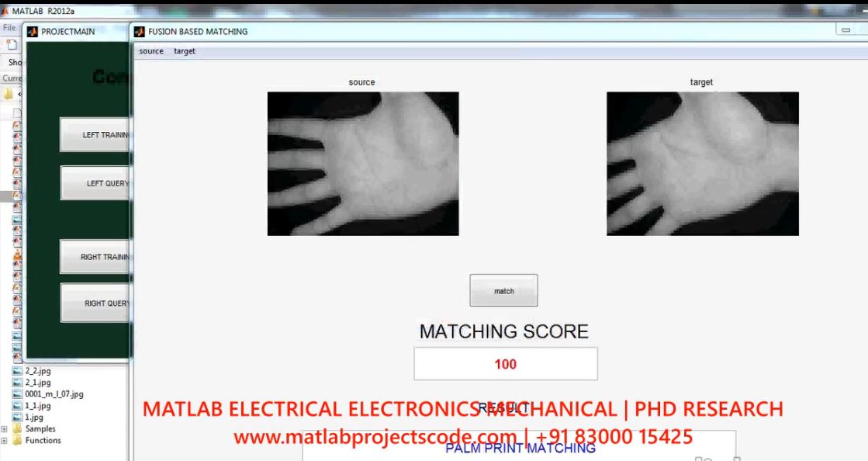Select file 0001_m_l_07.jpg

tap(54, 394)
